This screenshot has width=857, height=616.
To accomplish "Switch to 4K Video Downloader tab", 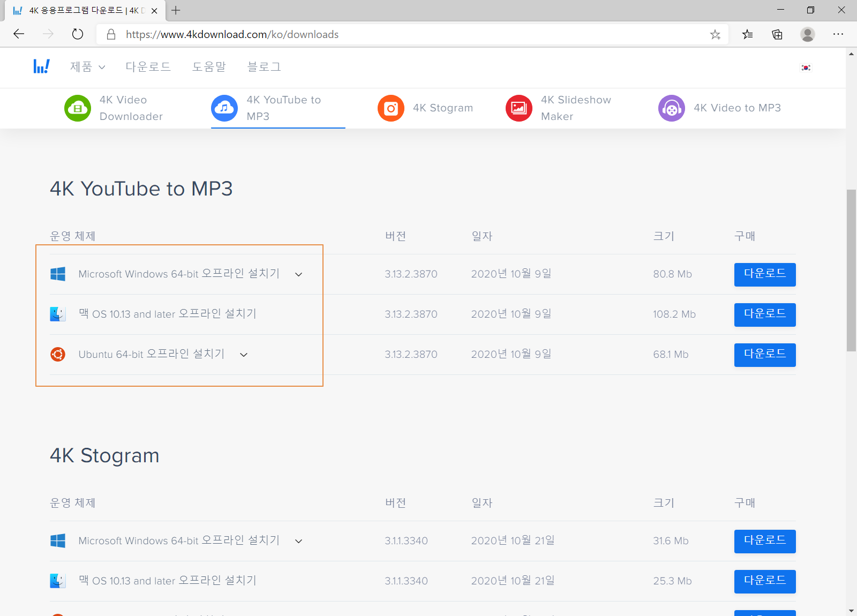I will (x=114, y=108).
